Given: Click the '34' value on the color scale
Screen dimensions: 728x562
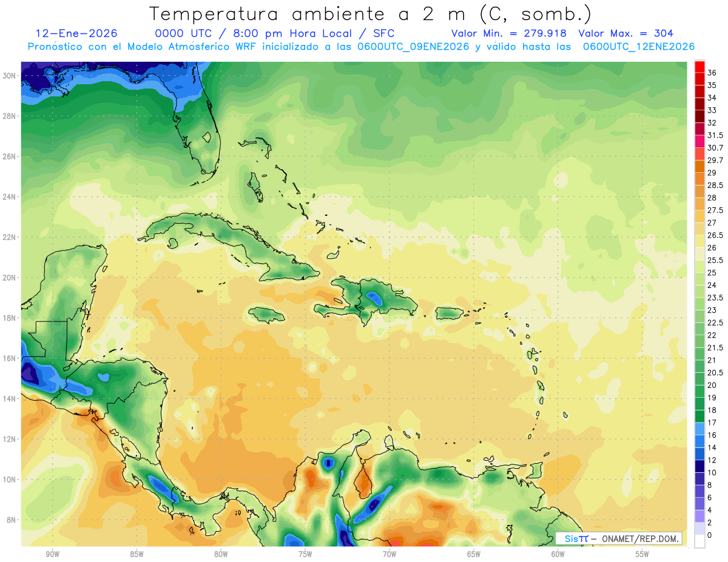Looking at the screenshot, I should [x=712, y=98].
